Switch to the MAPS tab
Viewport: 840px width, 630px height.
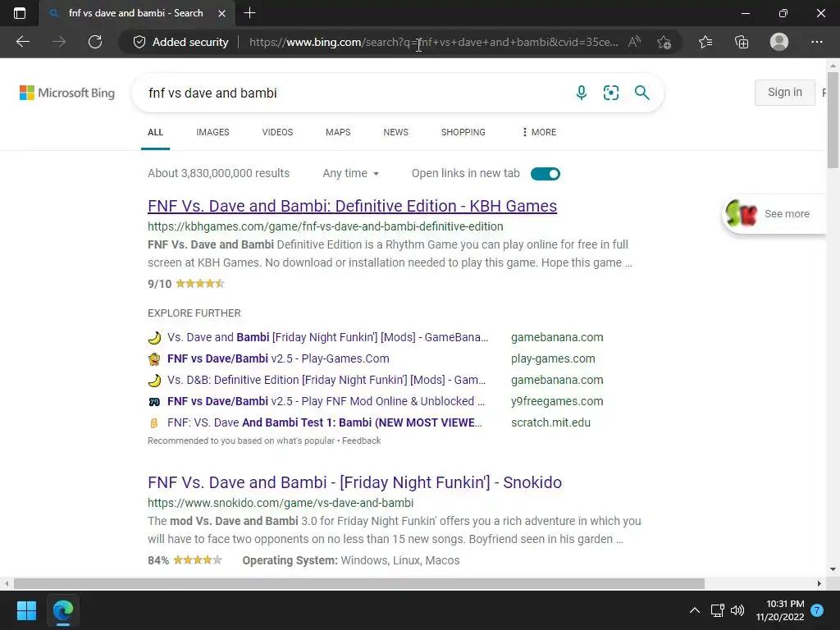[338, 132]
